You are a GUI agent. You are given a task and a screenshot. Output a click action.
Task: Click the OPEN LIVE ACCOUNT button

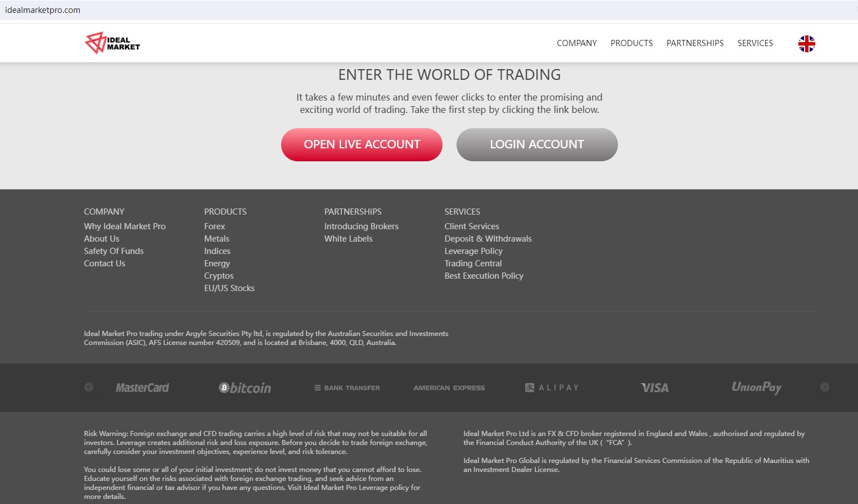pos(362,144)
